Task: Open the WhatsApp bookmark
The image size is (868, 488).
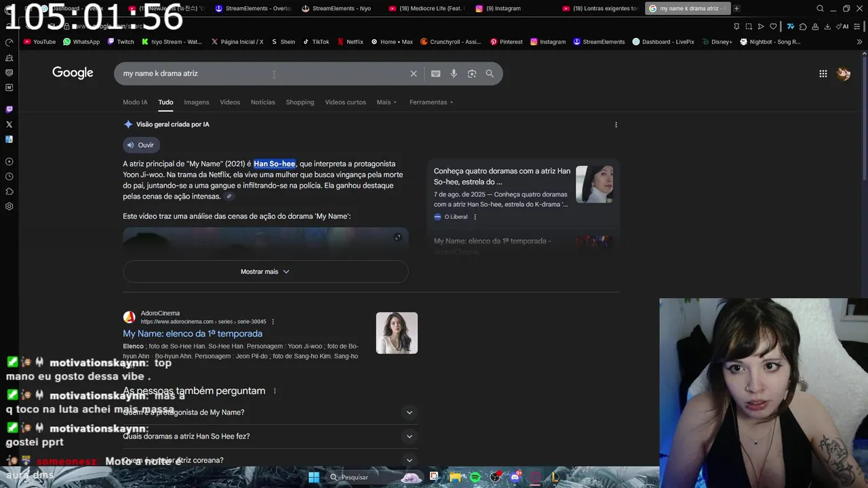Action: click(81, 42)
